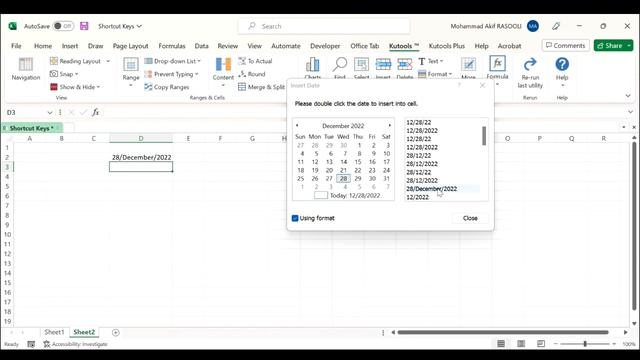Expand the Name Box dropdown arrow
Viewport: 640px width, 360px height.
[49, 112]
